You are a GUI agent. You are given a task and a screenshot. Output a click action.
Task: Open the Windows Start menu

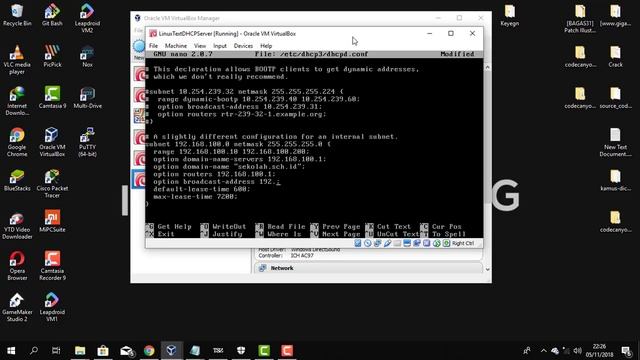pos(11,351)
